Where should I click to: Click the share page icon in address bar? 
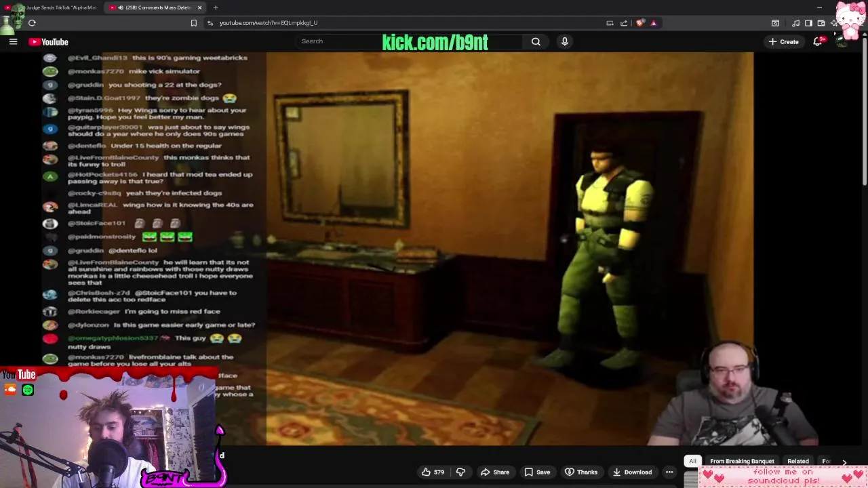[x=625, y=23]
